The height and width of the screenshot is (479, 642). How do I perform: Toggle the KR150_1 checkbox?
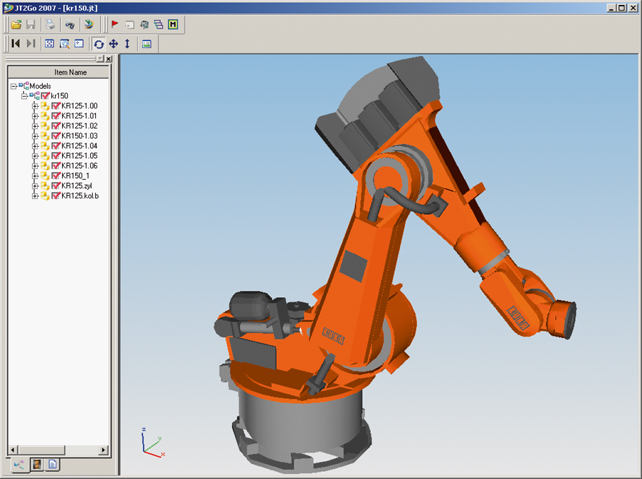(56, 176)
